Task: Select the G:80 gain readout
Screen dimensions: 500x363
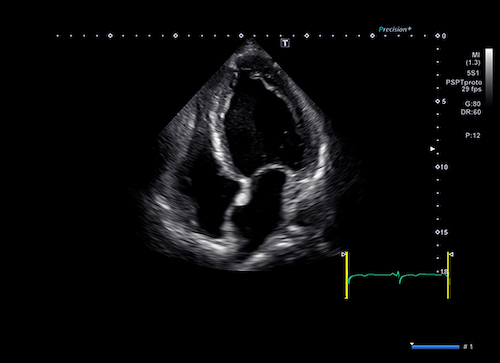Action: point(473,104)
